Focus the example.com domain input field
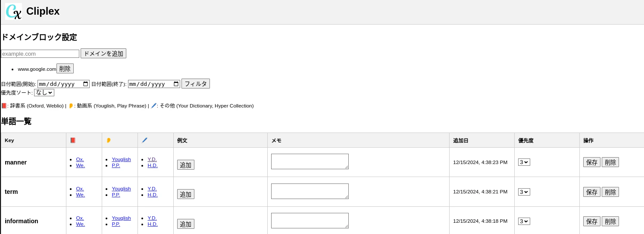The image size is (644, 234). click(x=40, y=54)
